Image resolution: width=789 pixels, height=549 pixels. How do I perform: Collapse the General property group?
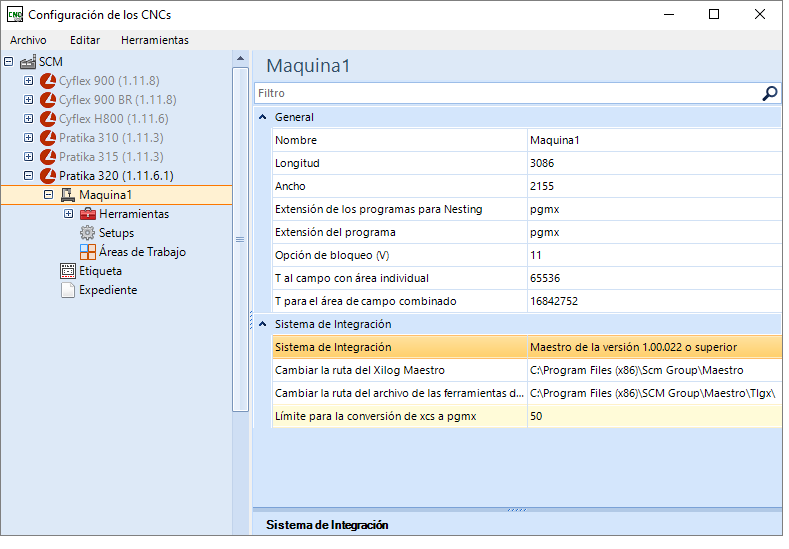(263, 117)
